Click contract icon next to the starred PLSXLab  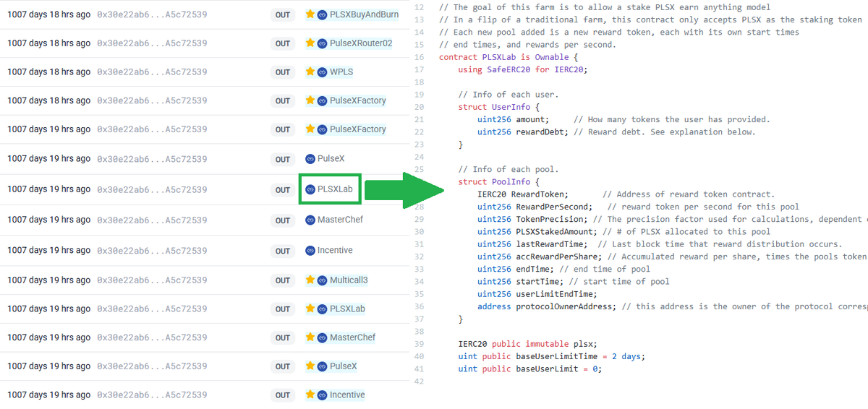click(x=323, y=309)
